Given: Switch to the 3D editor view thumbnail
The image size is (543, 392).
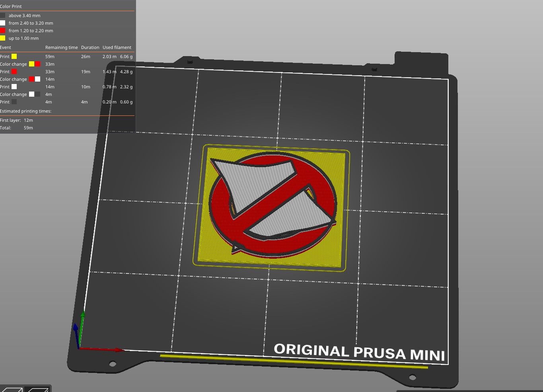Looking at the screenshot, I should [x=12, y=389].
